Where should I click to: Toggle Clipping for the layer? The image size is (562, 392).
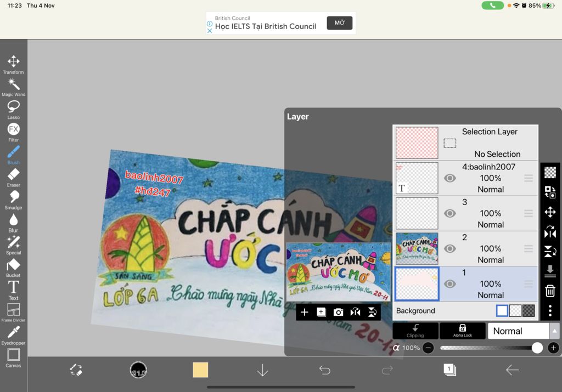tap(415, 331)
